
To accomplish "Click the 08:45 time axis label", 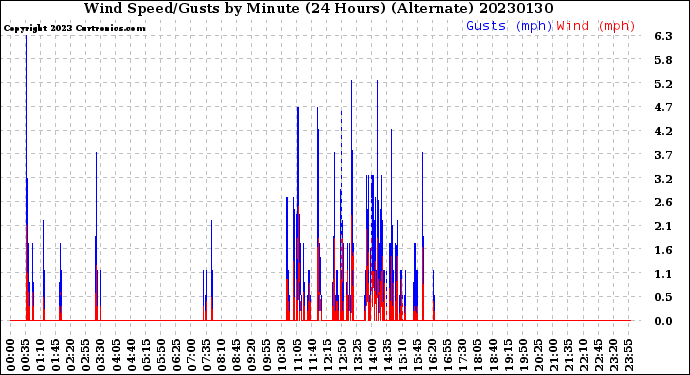I will tap(237, 355).
